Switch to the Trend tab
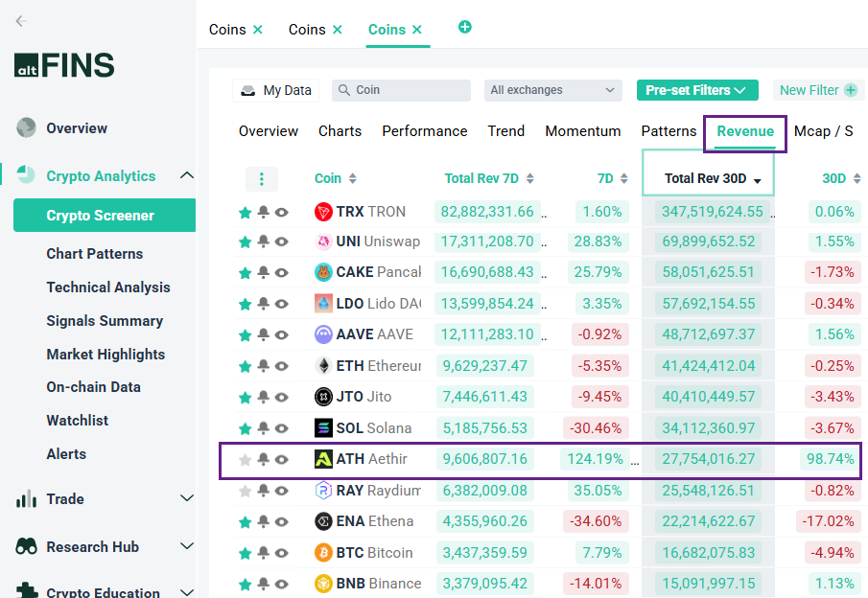868x598 pixels. (x=506, y=131)
